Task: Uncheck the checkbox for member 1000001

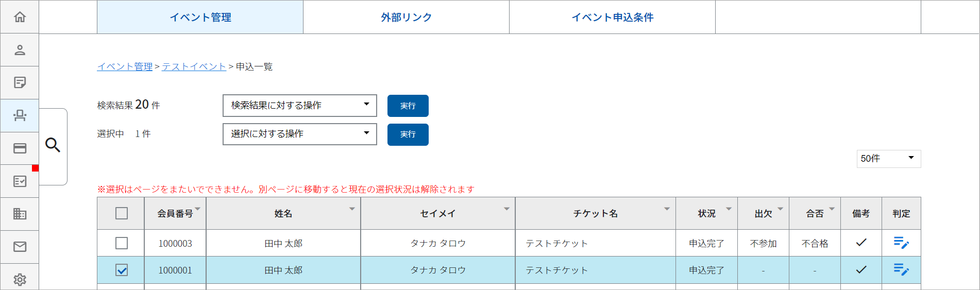Action: click(122, 270)
